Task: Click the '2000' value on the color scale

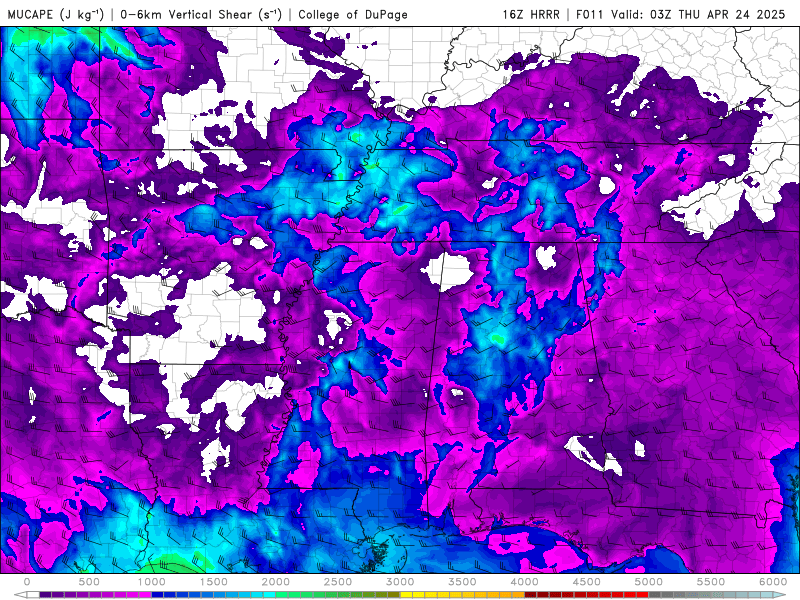Action: pyautogui.click(x=276, y=582)
